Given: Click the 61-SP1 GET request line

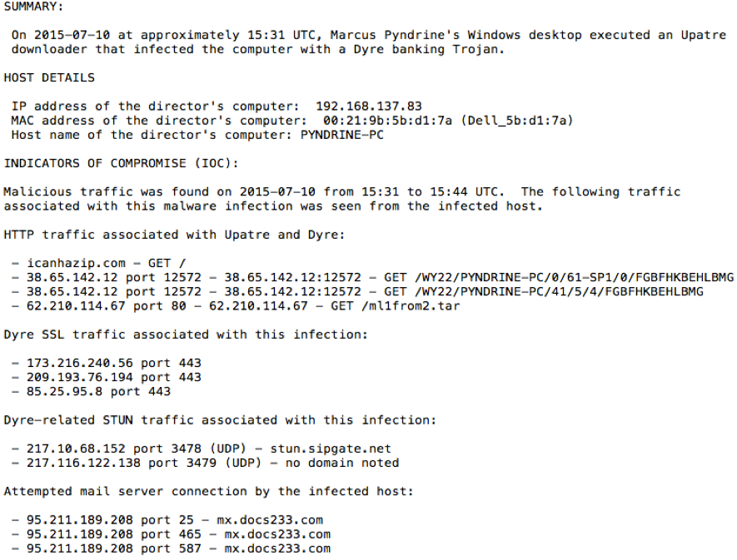Looking at the screenshot, I should pos(372,278).
